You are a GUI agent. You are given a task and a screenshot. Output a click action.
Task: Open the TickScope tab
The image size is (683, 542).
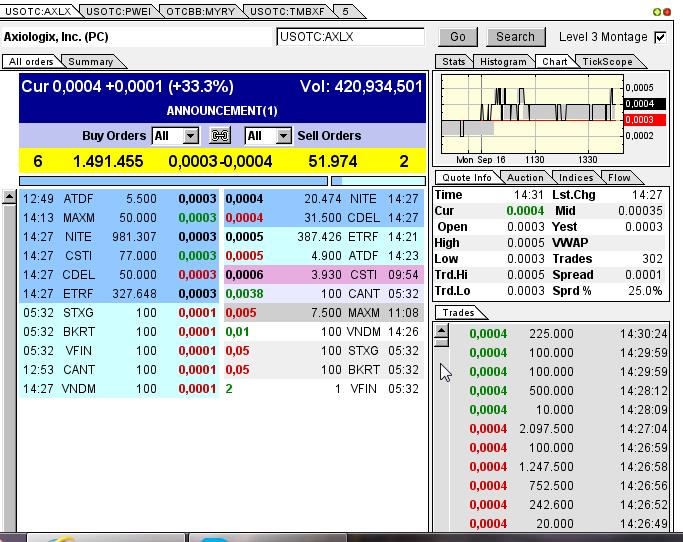coord(607,62)
